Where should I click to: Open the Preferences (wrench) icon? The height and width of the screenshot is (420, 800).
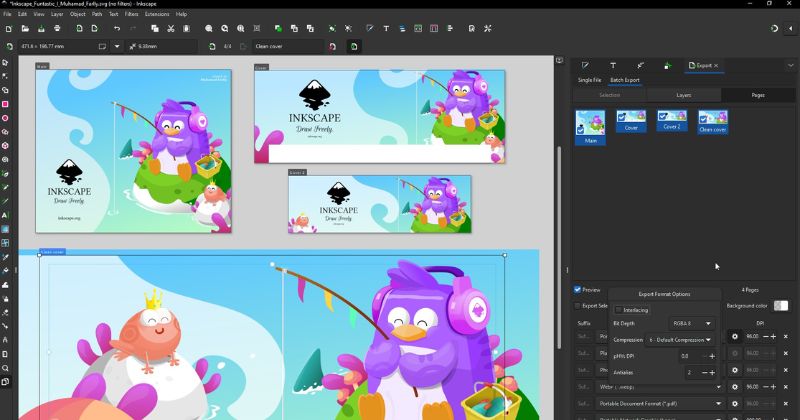pos(488,29)
